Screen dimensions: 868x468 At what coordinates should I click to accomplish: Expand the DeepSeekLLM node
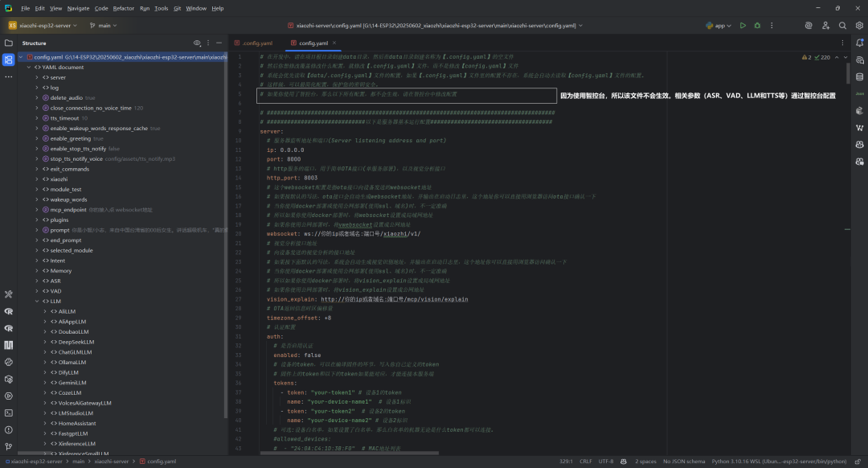point(45,342)
